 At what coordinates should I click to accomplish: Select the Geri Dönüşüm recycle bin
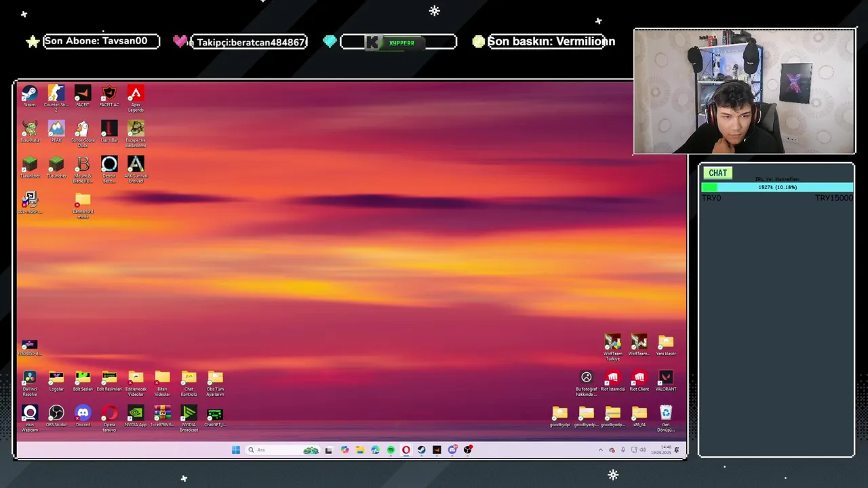666,418
